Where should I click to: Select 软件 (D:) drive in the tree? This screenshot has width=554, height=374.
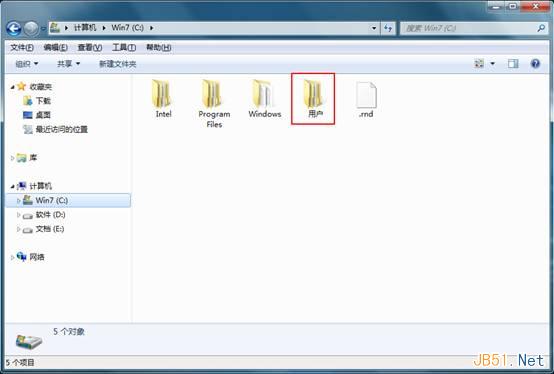coord(51,215)
